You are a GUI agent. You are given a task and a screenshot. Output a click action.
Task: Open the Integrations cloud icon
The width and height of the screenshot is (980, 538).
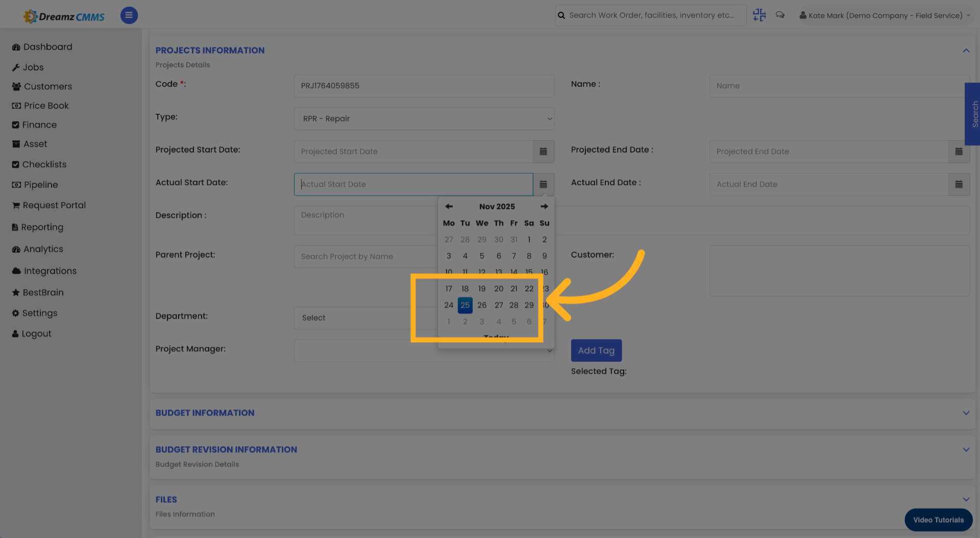point(16,271)
